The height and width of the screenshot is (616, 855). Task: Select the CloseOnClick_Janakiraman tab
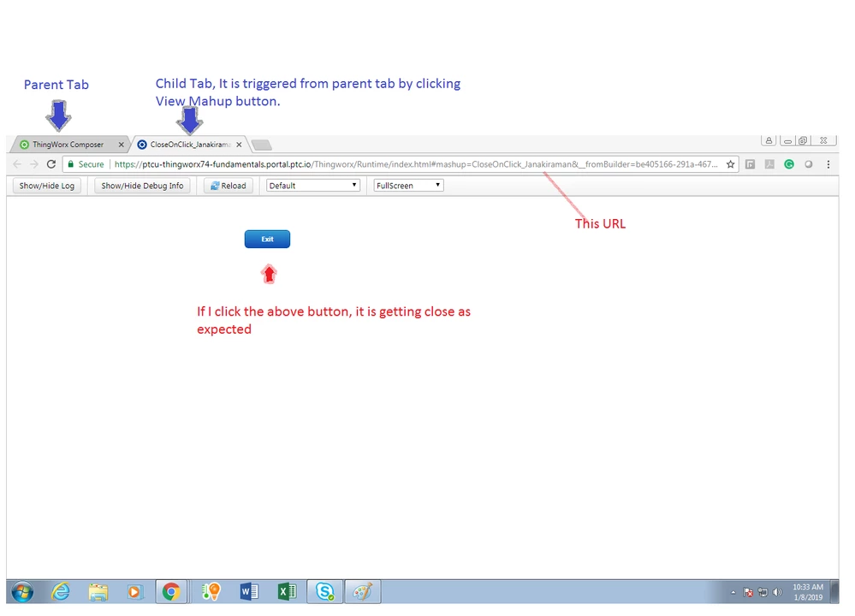point(190,145)
